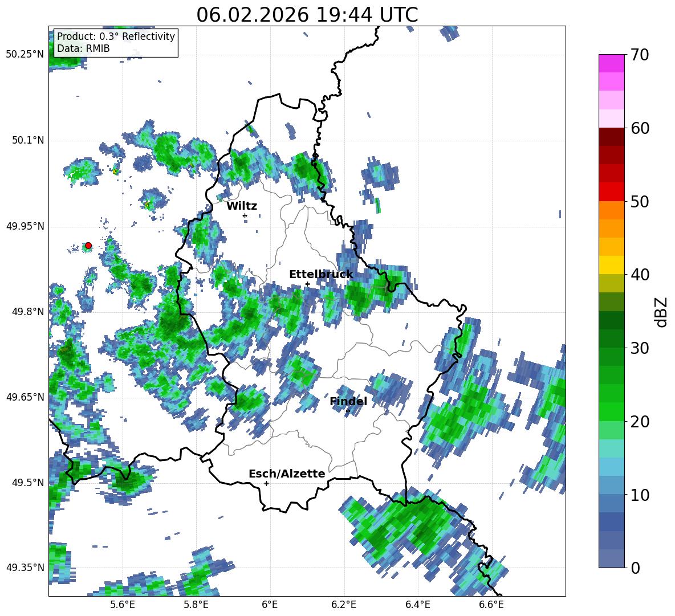Image resolution: width=675 pixels, height=616 pixels.
Task: Click the dBZ colorbar axis label
Action: coord(662,312)
